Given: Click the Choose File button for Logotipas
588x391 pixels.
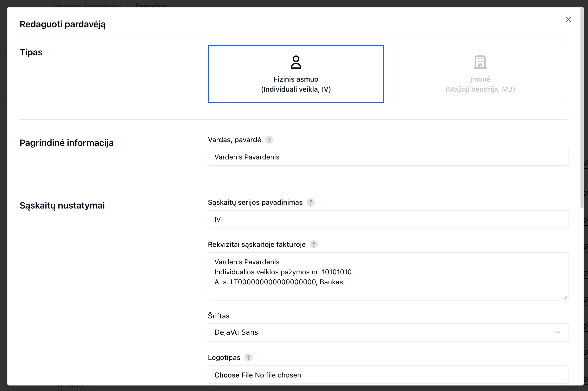Looking at the screenshot, I should (x=233, y=375).
